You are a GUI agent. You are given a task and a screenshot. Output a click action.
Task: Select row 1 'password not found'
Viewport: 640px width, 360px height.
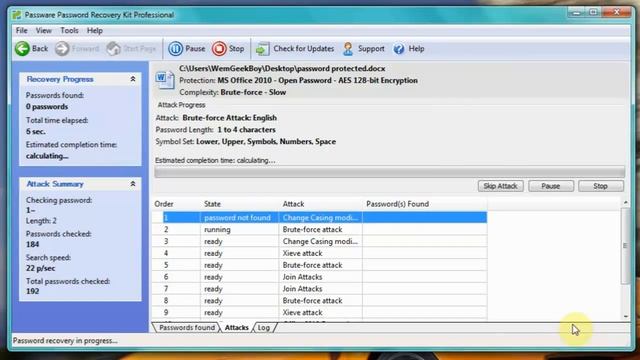320,218
